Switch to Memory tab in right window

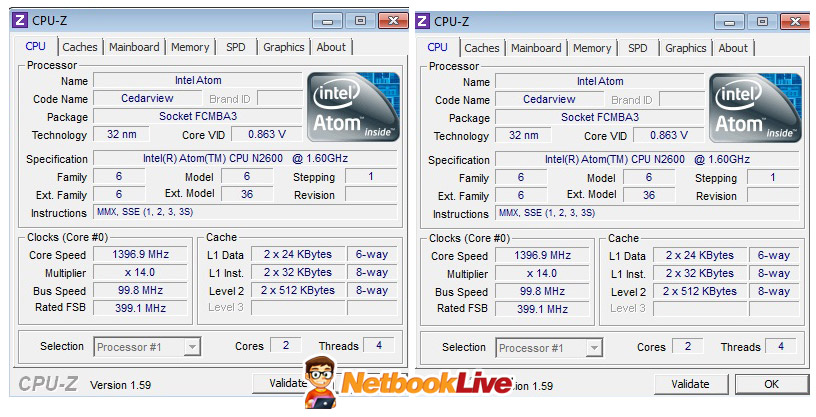(592, 48)
